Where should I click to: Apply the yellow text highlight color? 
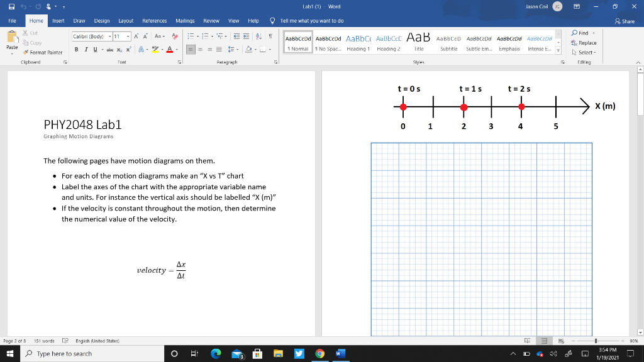click(x=155, y=49)
